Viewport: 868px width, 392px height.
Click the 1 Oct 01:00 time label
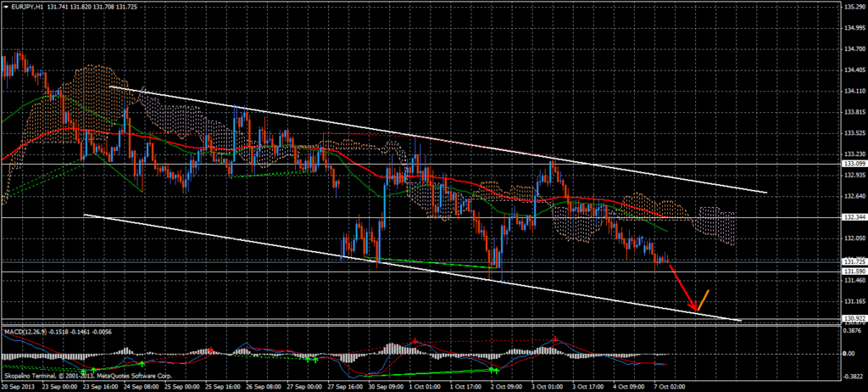pyautogui.click(x=425, y=386)
